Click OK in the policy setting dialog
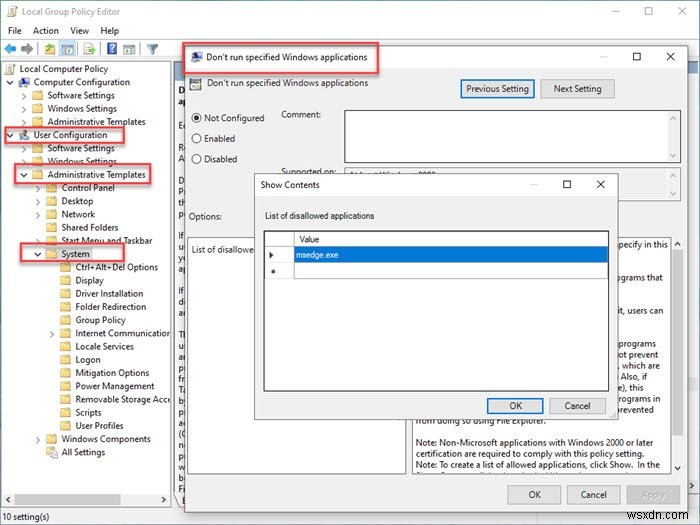The image size is (700, 525). [534, 495]
